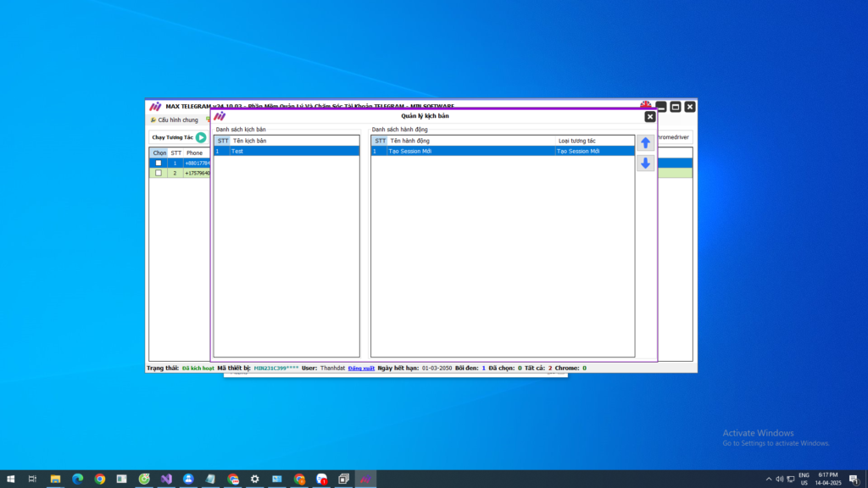The height and width of the screenshot is (488, 868).
Task: Click the Đăng xuất logout link
Action: point(360,369)
